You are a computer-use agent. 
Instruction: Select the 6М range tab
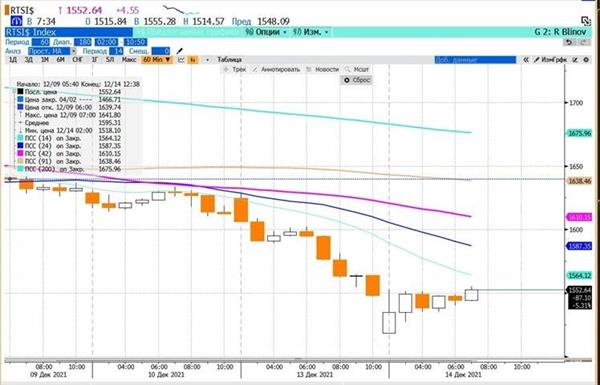click(60, 60)
